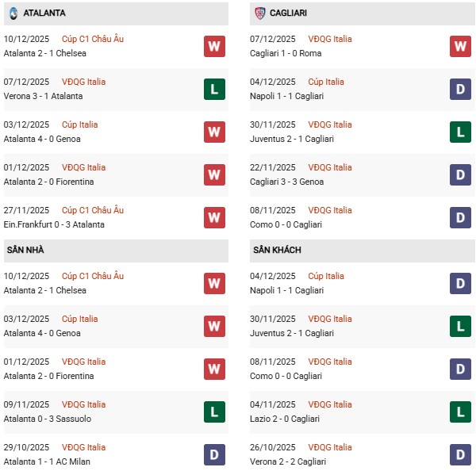
Task: Click the Cagliari club crest
Action: 260,13
